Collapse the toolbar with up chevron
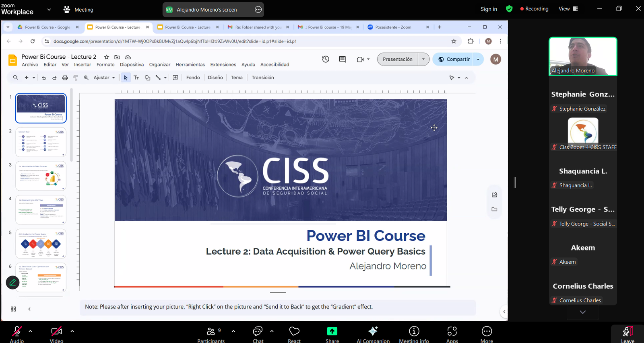The image size is (644, 343). click(466, 78)
